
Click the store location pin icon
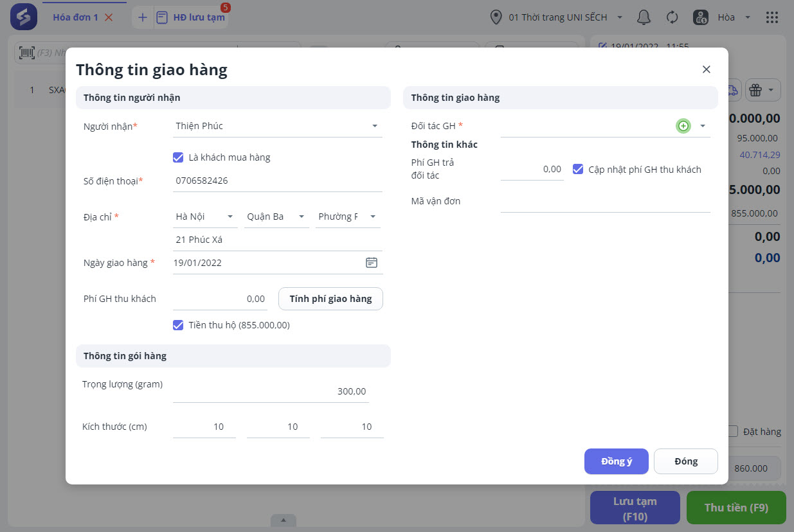pyautogui.click(x=496, y=17)
